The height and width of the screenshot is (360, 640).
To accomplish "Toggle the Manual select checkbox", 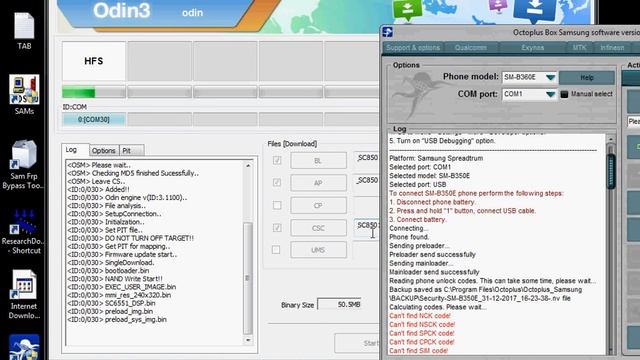I will 564,94.
